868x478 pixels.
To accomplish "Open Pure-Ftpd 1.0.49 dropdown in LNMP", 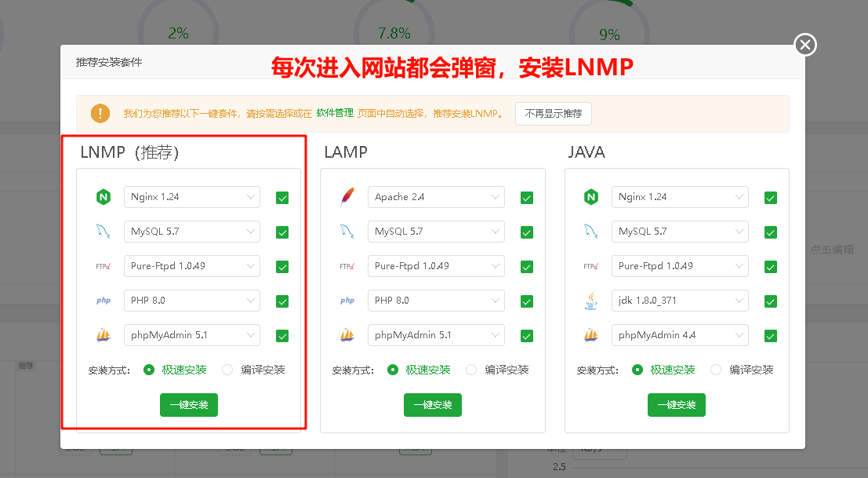I will pyautogui.click(x=192, y=266).
